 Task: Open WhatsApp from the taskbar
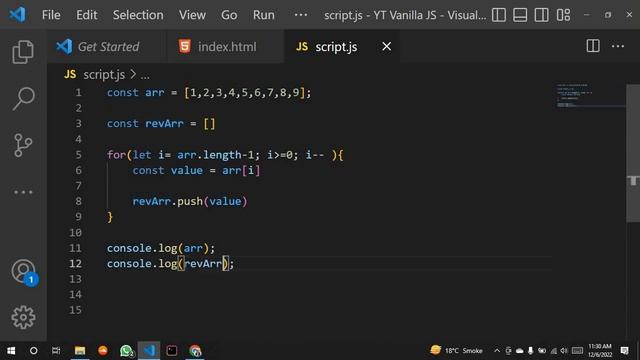tap(127, 351)
